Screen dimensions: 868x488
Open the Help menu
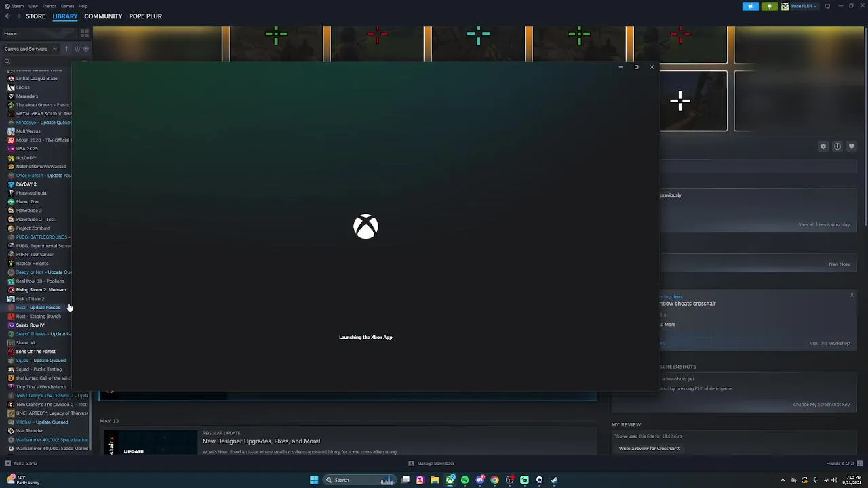[x=83, y=6]
